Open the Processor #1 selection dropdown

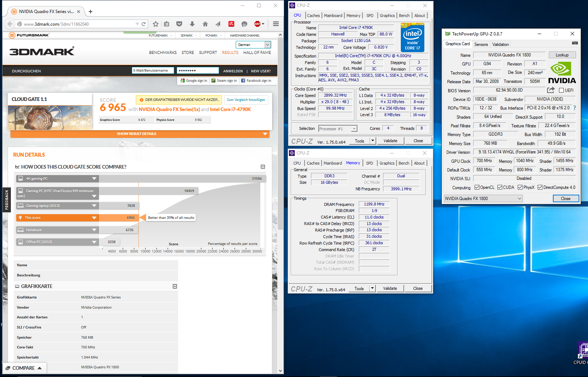337,128
